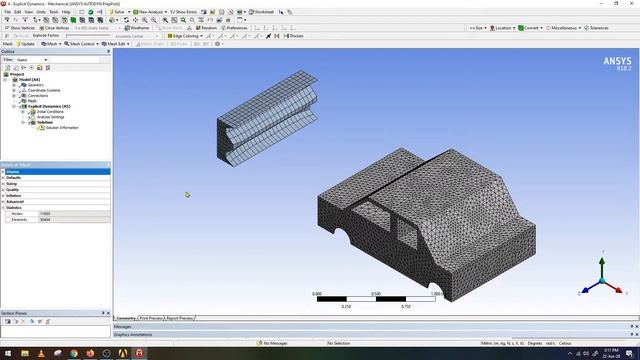Click the new section plane icon
This screenshot has width=640, height=360.
coord(8,321)
